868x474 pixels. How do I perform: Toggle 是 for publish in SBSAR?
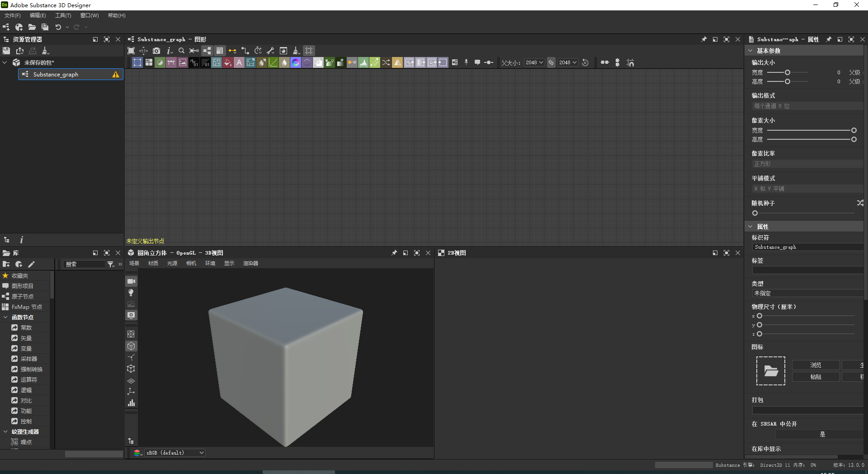pos(823,434)
